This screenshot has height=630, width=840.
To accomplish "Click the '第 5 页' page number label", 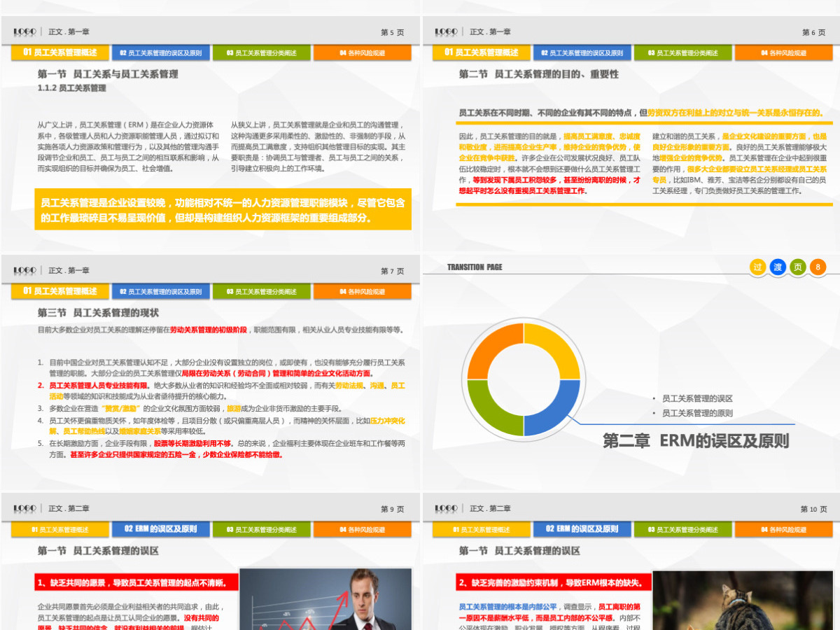I will pyautogui.click(x=392, y=32).
